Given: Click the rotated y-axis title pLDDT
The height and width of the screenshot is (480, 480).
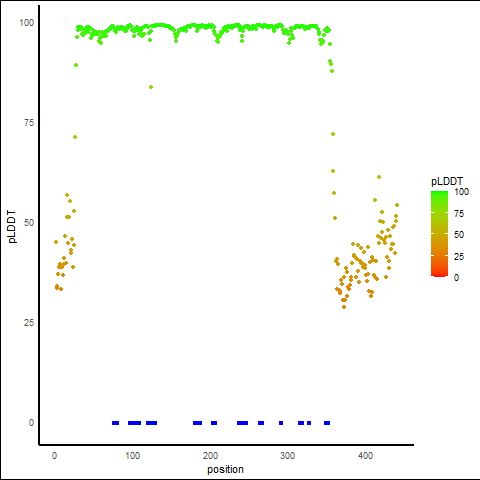Looking at the screenshot, I should click(x=12, y=227).
